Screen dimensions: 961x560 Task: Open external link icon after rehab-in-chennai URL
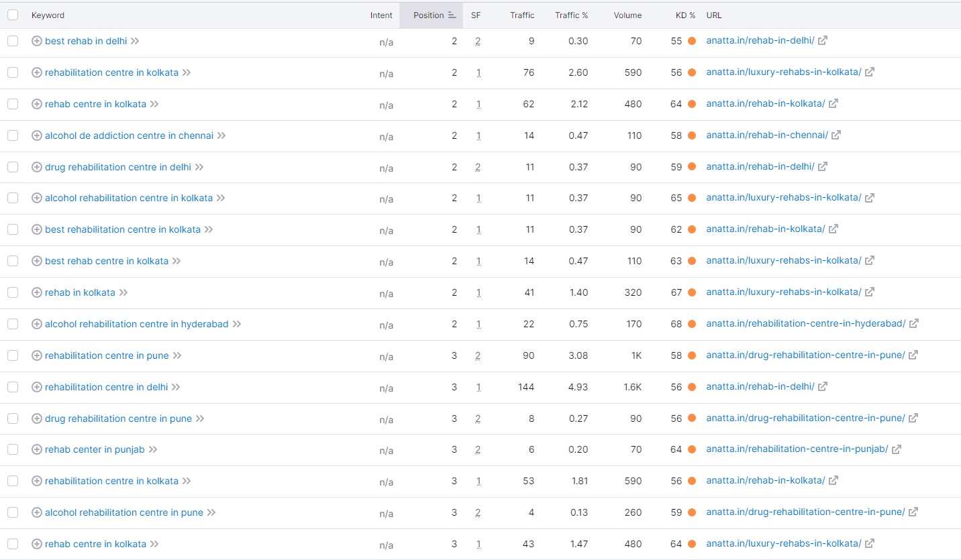pos(836,135)
